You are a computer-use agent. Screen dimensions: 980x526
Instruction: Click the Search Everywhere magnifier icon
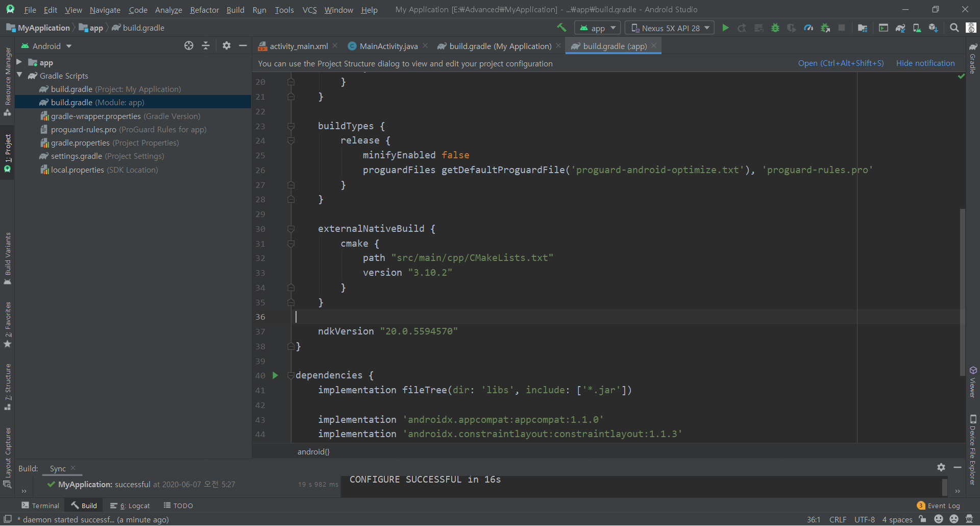(x=954, y=28)
